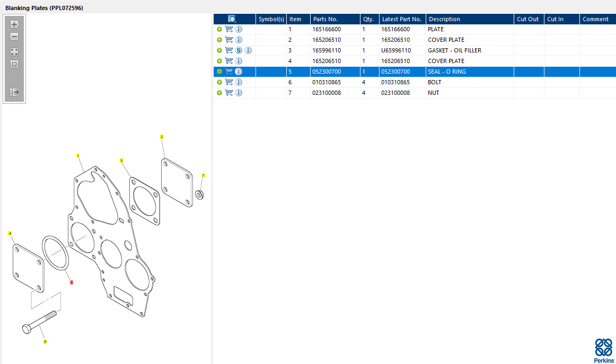Click the four-squares grid view icon

point(14,52)
